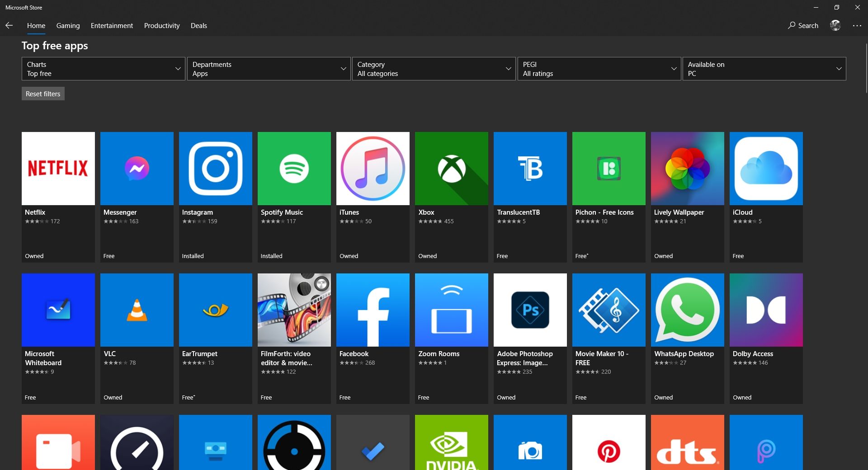
Task: Expand the PEGI ratings dropdown
Action: (x=599, y=69)
